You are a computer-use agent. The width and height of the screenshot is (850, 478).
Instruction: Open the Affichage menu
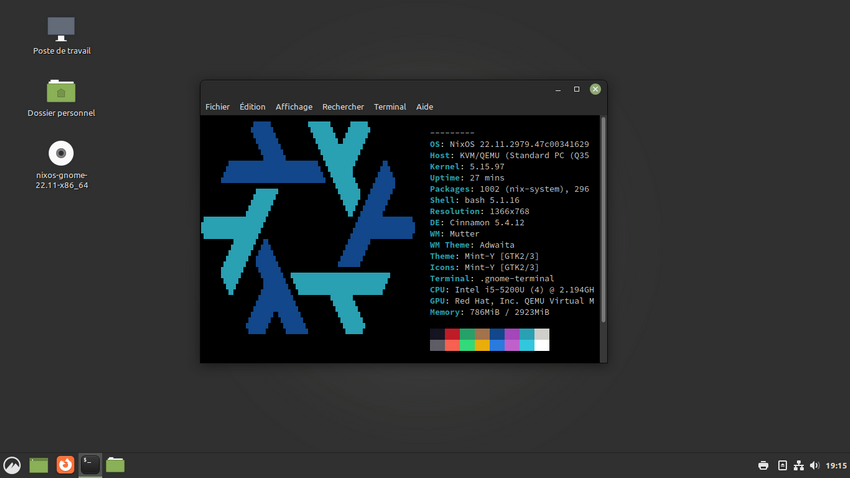[294, 107]
